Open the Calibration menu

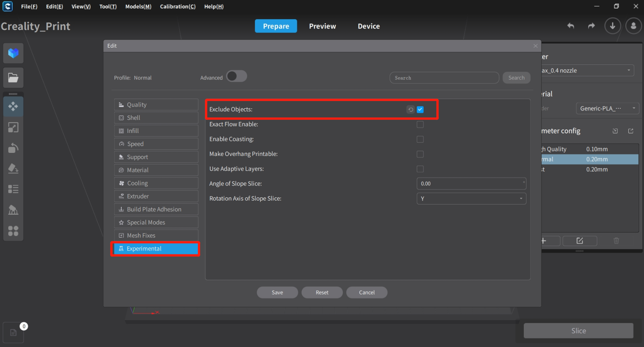(x=177, y=6)
